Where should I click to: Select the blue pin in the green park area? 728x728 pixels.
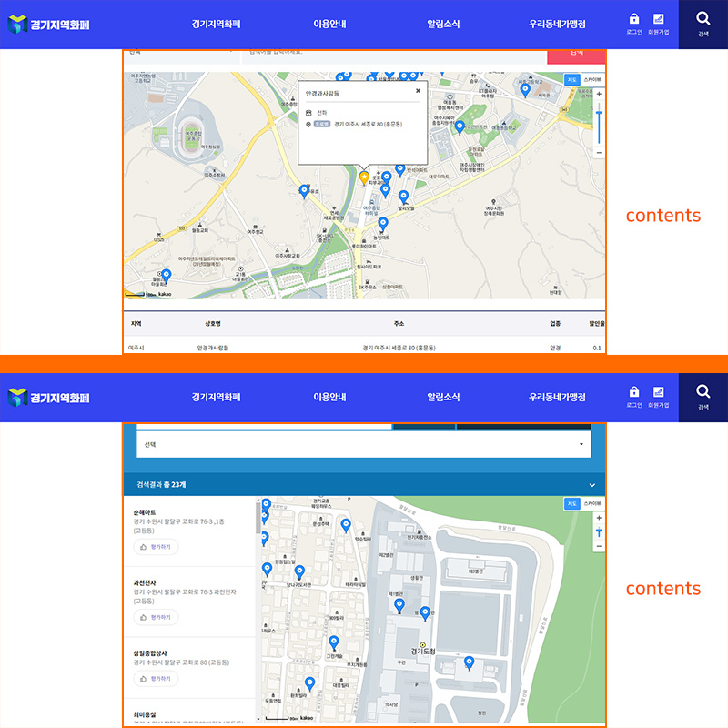pyautogui.click(x=460, y=127)
